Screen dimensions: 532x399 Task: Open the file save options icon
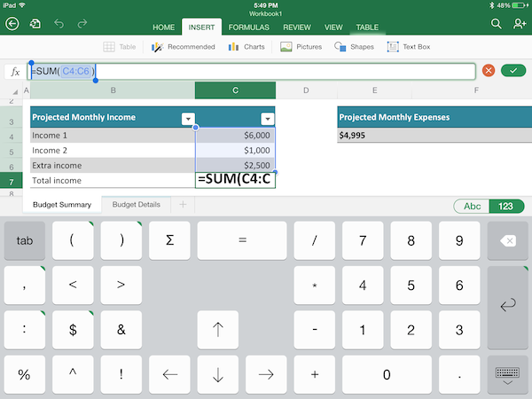pyautogui.click(x=35, y=24)
